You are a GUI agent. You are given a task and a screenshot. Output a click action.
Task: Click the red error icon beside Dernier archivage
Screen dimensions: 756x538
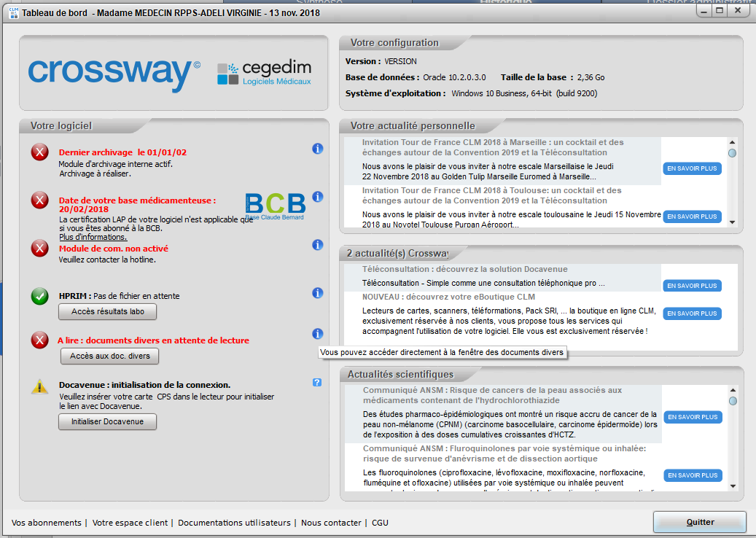39,152
